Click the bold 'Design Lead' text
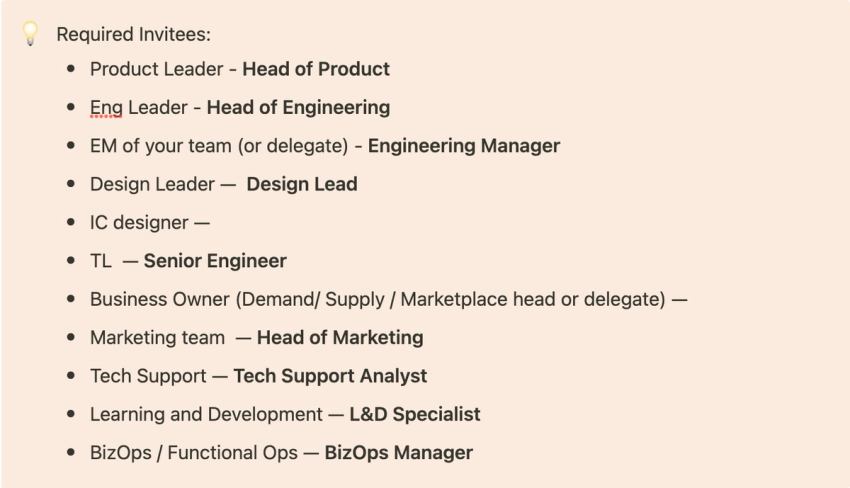This screenshot has width=850, height=488. (x=302, y=184)
